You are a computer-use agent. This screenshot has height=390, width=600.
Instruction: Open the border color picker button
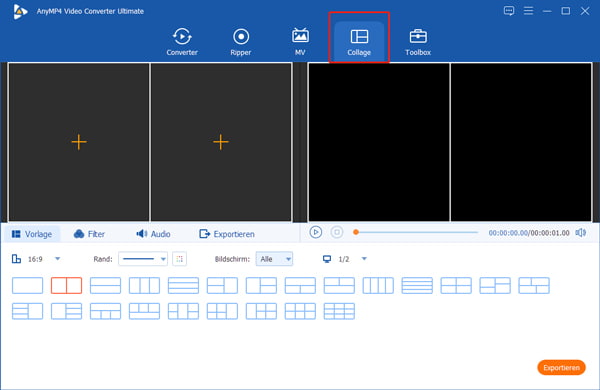[179, 259]
